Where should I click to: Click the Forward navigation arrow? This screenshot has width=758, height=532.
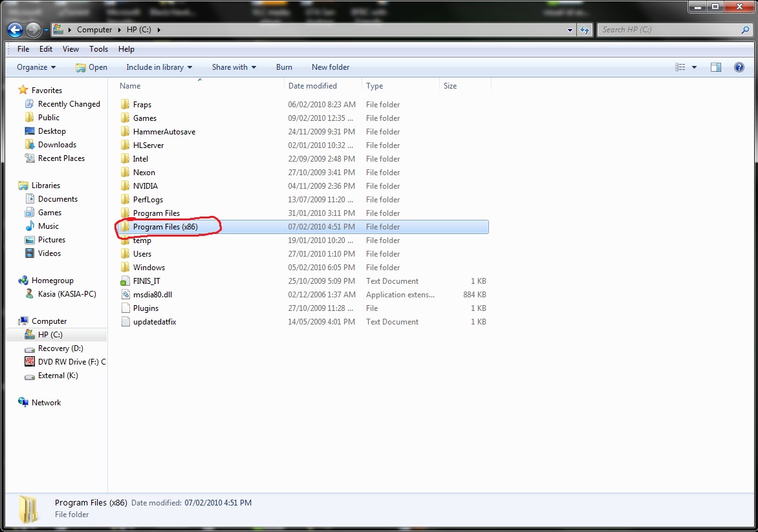point(33,30)
